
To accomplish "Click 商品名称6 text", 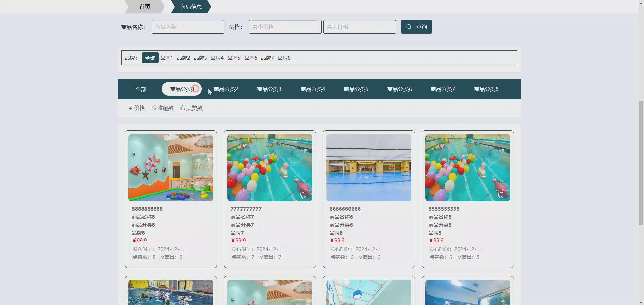I will click(341, 217).
